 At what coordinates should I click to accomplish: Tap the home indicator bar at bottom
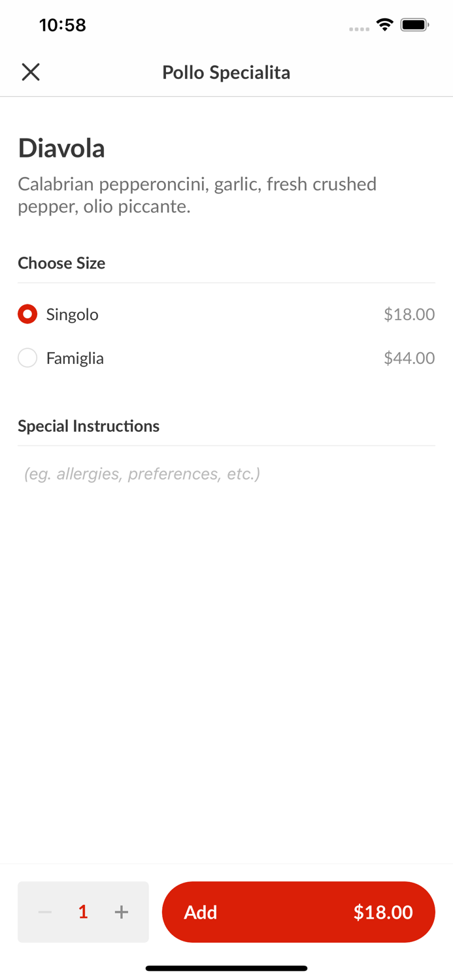point(226,968)
